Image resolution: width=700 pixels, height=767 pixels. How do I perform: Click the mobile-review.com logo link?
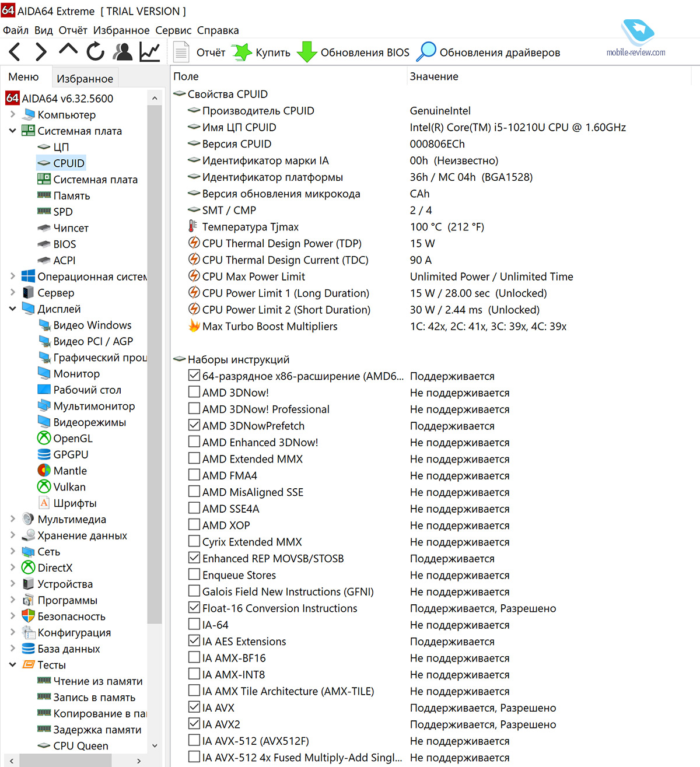tap(636, 38)
